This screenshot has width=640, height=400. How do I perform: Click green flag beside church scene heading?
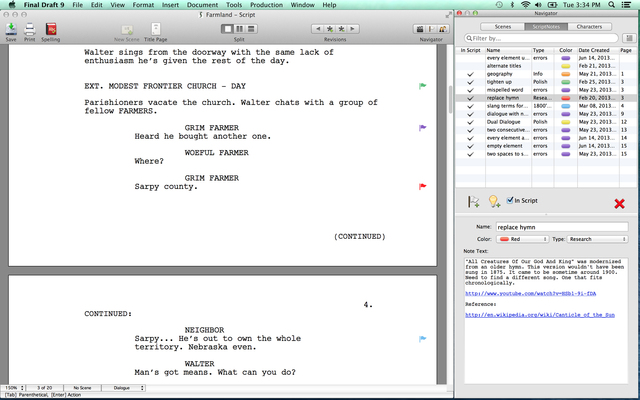(422, 86)
